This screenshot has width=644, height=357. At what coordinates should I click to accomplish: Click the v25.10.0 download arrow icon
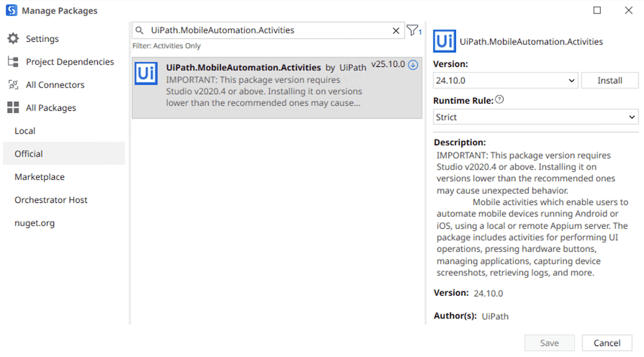[413, 65]
